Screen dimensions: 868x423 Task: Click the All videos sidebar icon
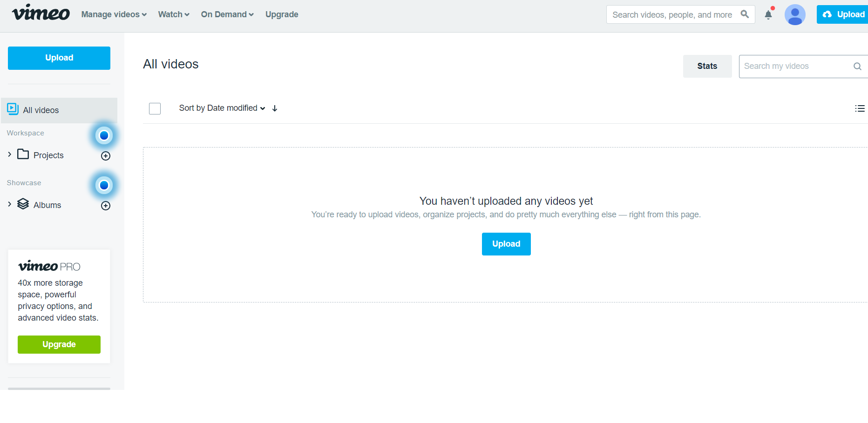coord(13,109)
